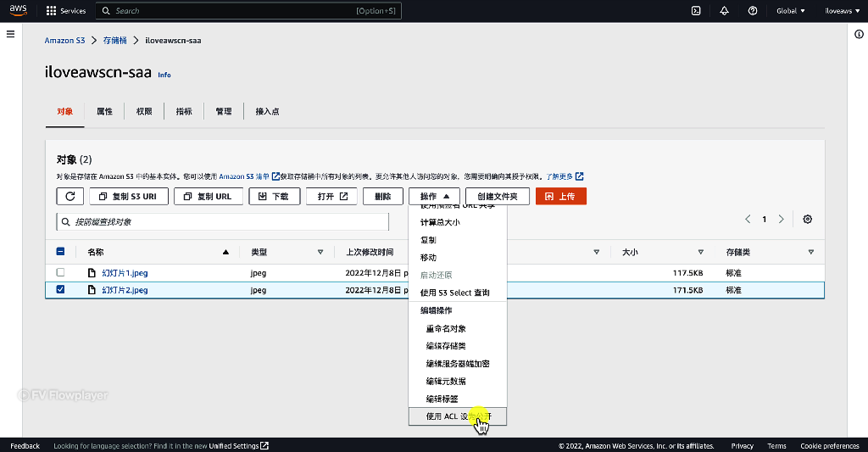868x452 pixels.
Task: Click file icon of 幻灯片1.jpeg
Action: [92, 272]
